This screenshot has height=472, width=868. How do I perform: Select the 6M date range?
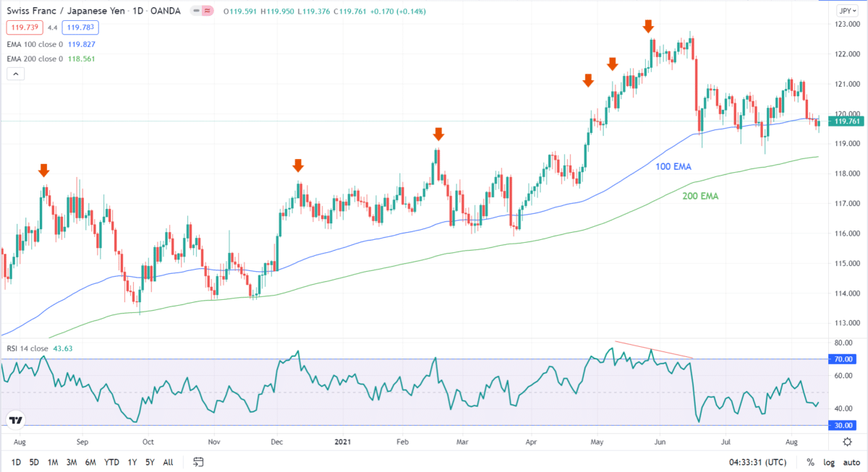point(90,462)
